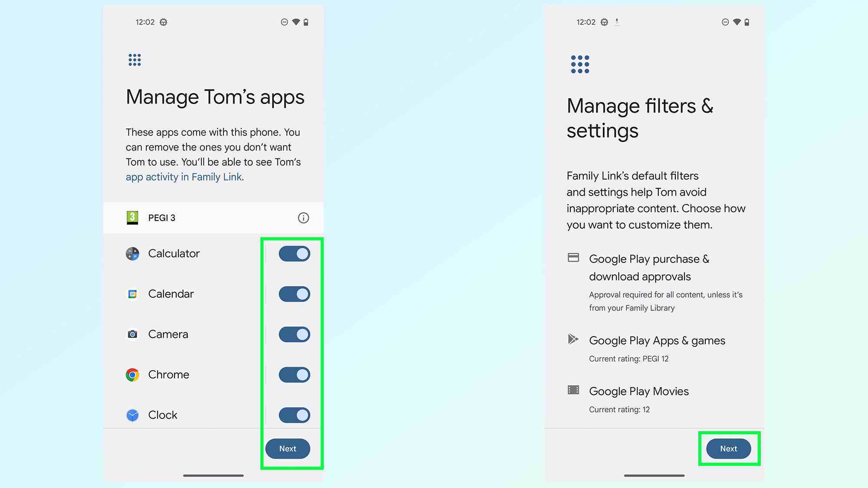The width and height of the screenshot is (868, 488).
Task: Click the PEGI 3 label text
Action: pyautogui.click(x=162, y=218)
